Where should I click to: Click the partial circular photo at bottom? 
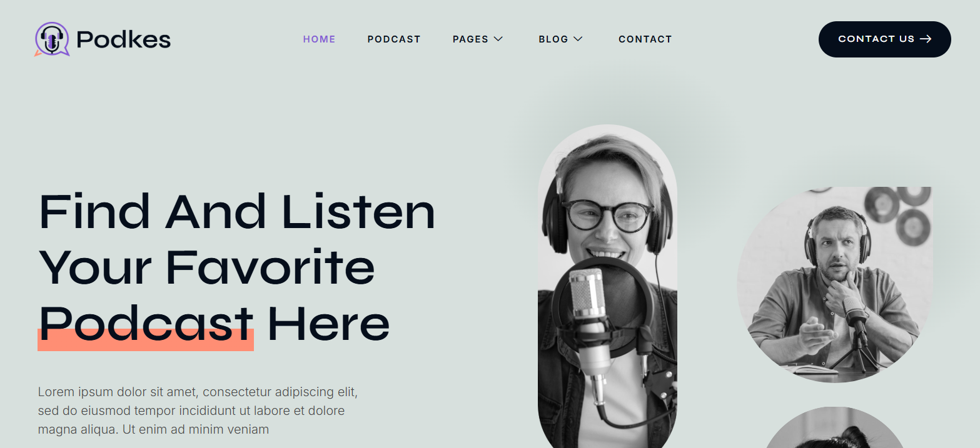pos(835,428)
